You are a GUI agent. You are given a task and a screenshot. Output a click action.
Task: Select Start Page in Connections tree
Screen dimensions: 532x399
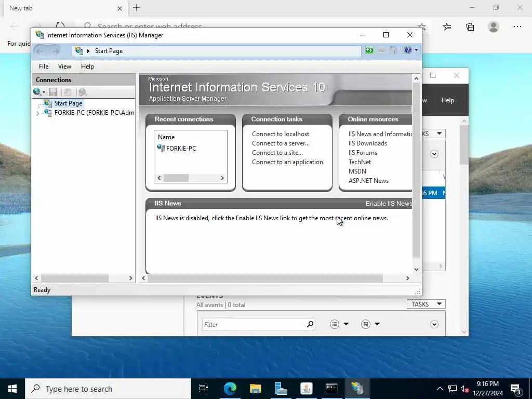[x=68, y=103]
